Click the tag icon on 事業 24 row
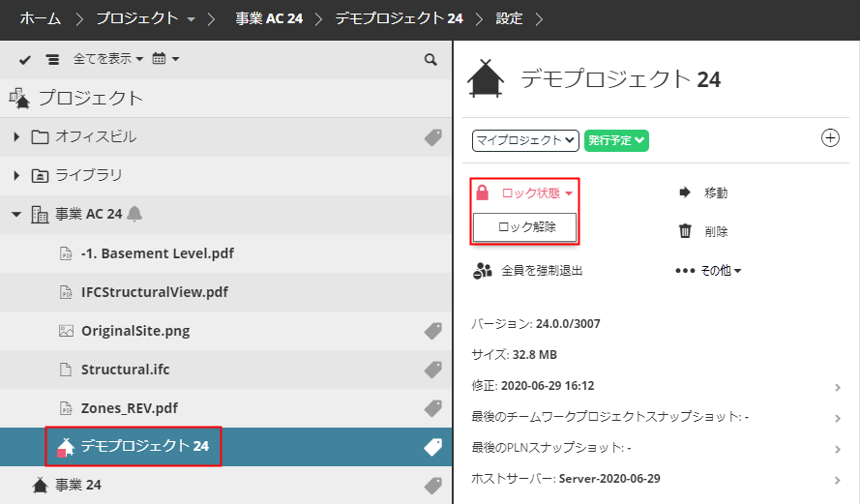Viewport: 860px width, 504px height. [x=432, y=486]
